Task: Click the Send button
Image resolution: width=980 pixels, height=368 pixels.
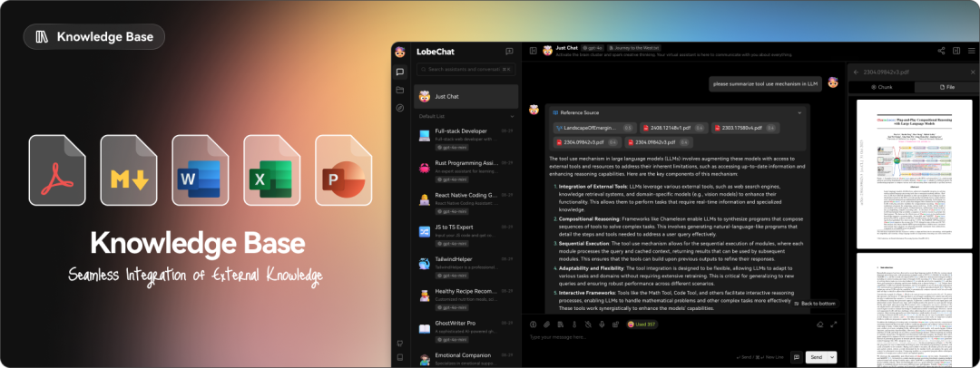Action: point(817,357)
